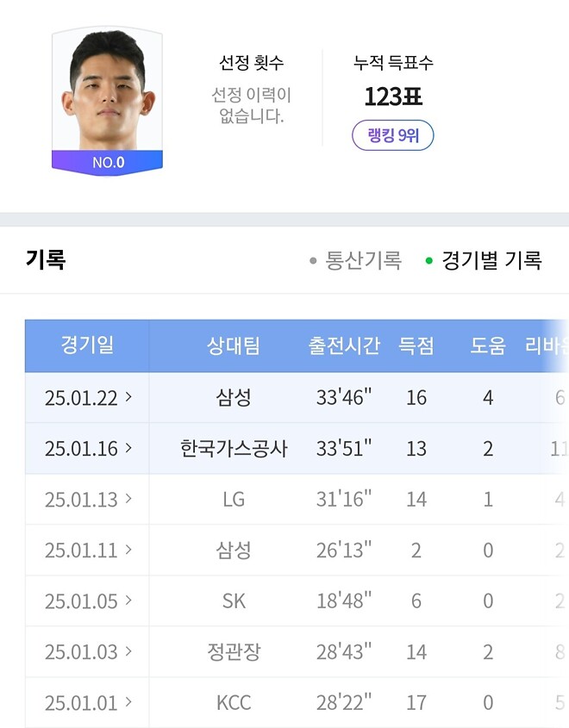Click the NO.0 jersey number banner

point(107,163)
